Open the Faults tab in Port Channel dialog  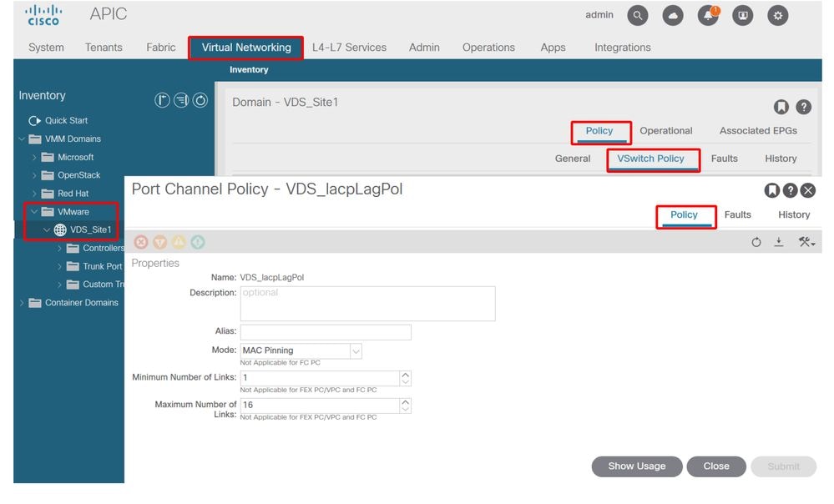click(x=738, y=214)
